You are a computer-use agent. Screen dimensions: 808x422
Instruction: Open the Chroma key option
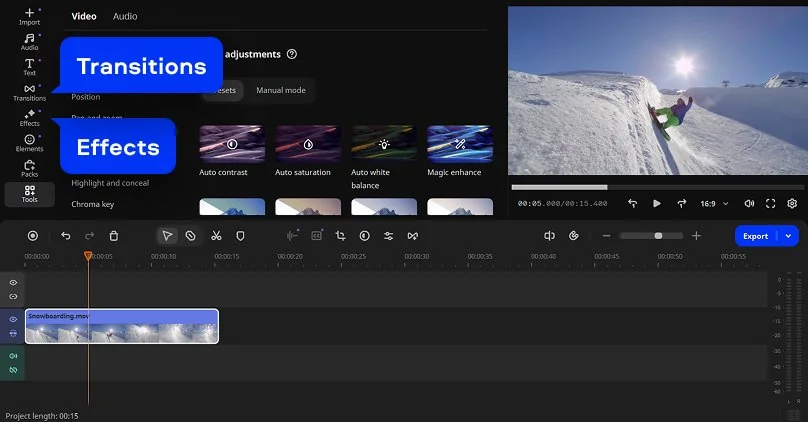tap(92, 204)
